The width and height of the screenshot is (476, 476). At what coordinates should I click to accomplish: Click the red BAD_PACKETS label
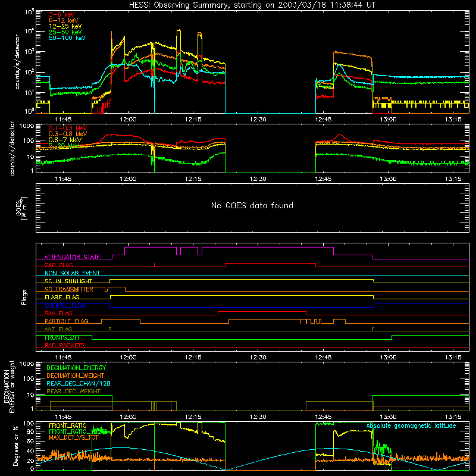click(x=65, y=345)
